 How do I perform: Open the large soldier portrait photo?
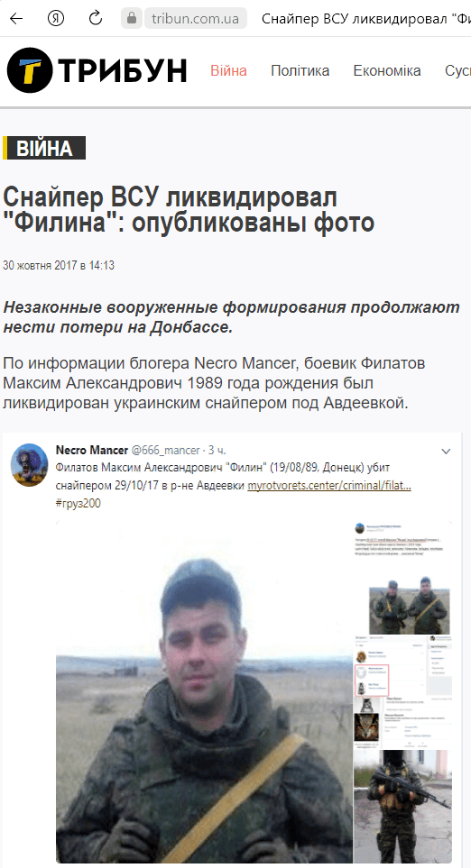point(204,692)
